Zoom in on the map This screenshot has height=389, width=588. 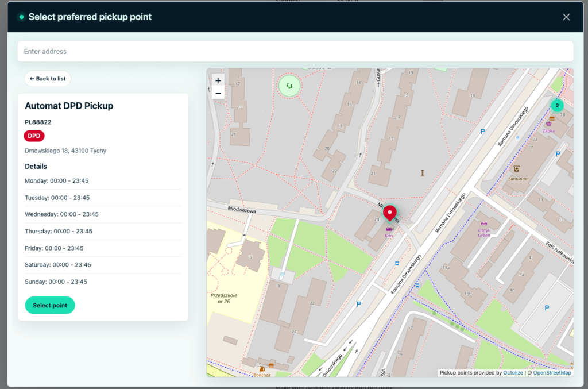point(218,80)
